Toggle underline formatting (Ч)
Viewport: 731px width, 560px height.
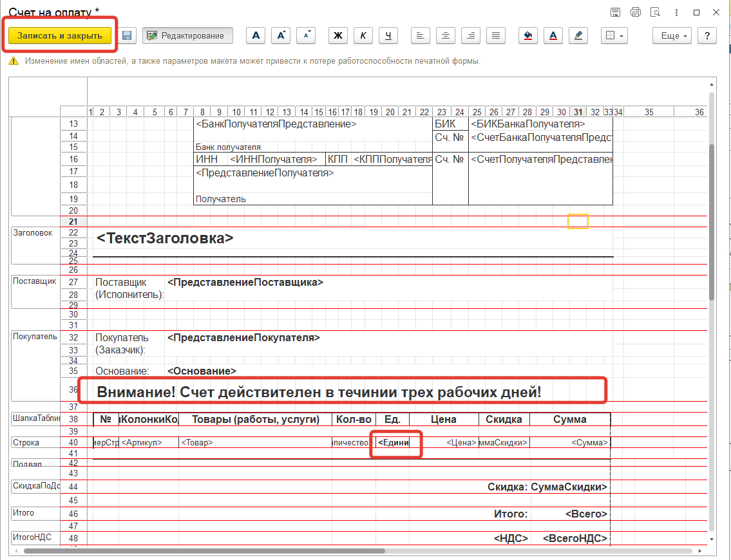388,35
